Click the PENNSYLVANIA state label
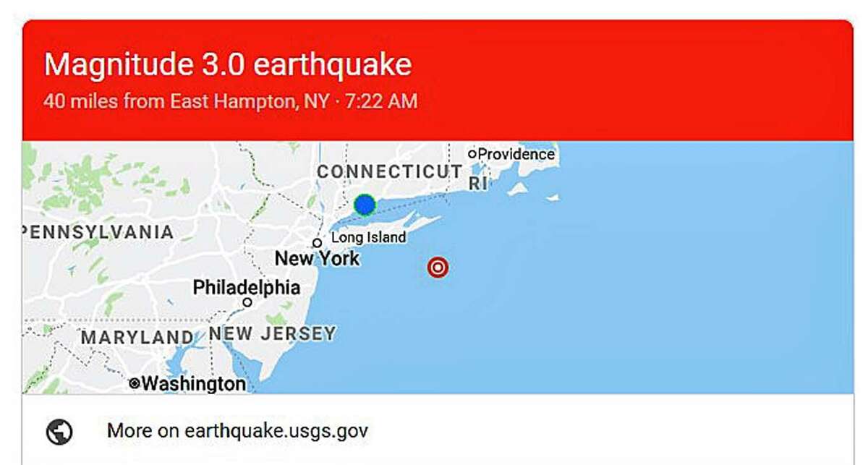Viewport: 868px width, 465px height. click(99, 232)
